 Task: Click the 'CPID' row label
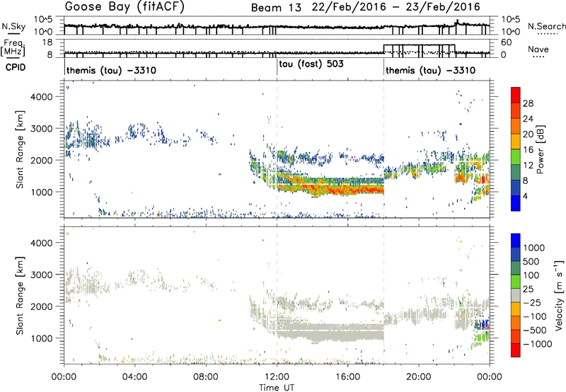click(x=16, y=67)
